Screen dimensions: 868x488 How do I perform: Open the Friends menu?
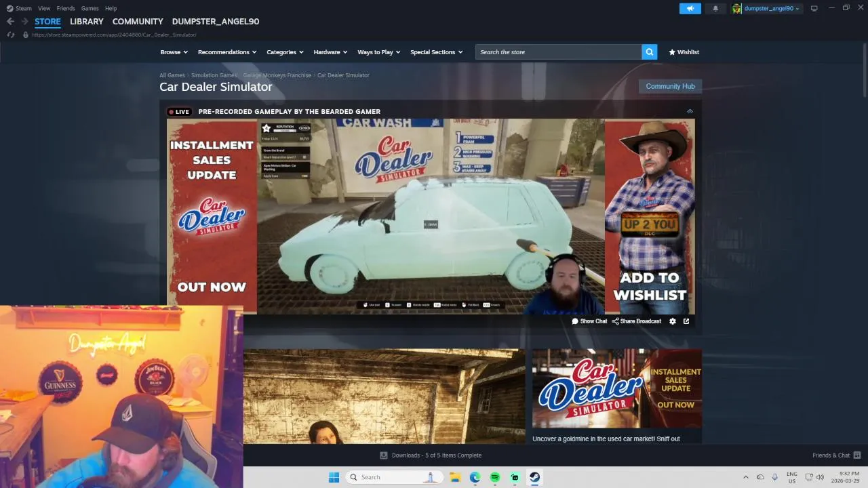tap(66, 8)
